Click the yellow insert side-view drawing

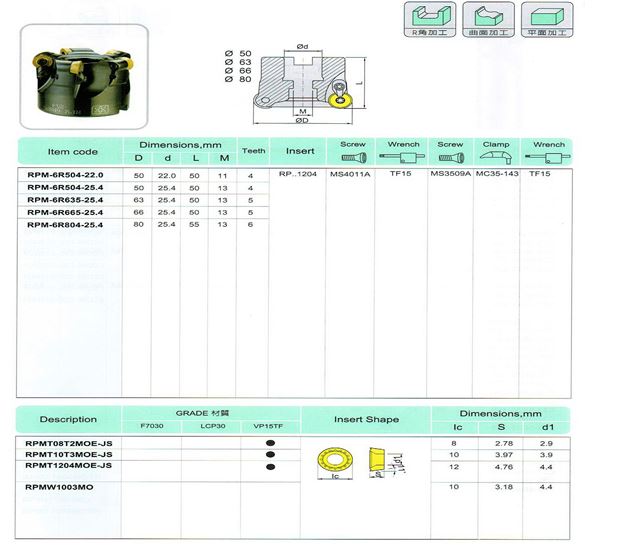[x=377, y=460]
